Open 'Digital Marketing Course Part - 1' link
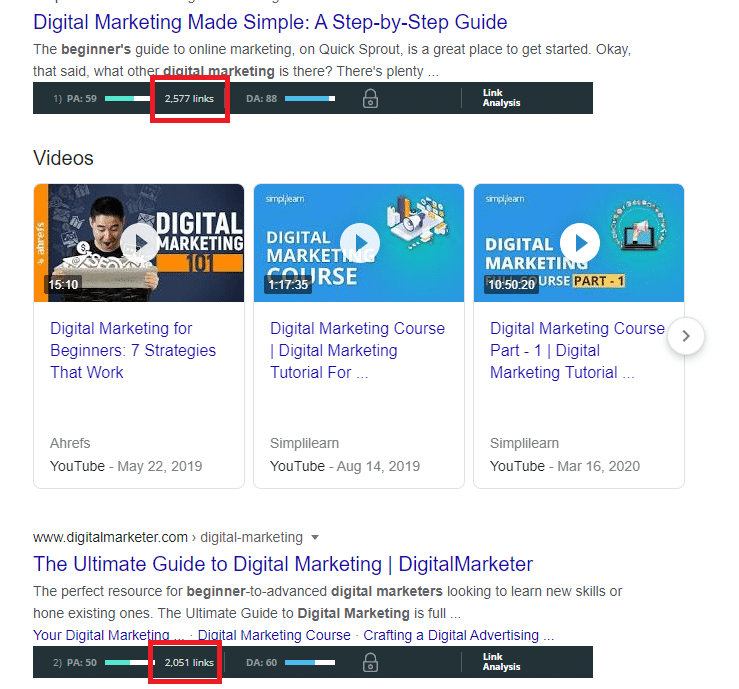The height and width of the screenshot is (689, 739). click(x=577, y=350)
